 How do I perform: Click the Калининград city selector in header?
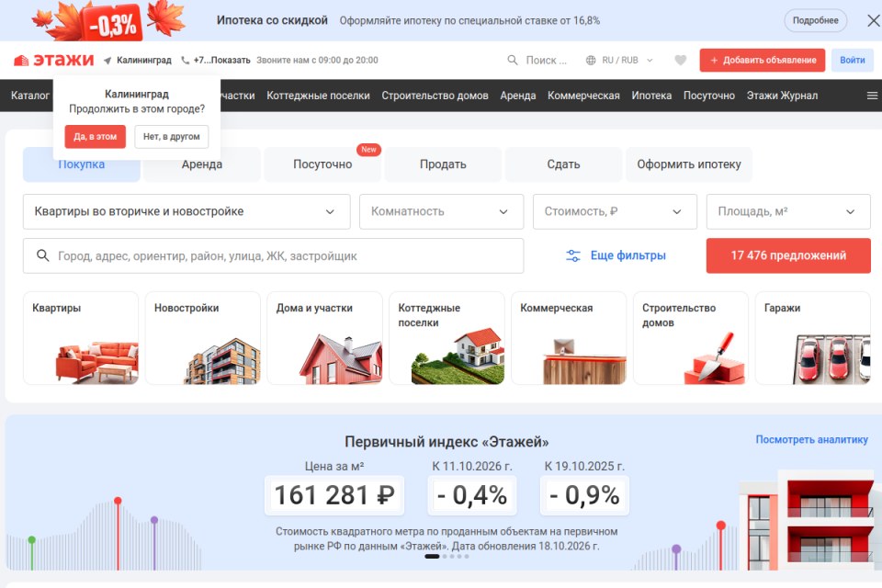(144, 61)
